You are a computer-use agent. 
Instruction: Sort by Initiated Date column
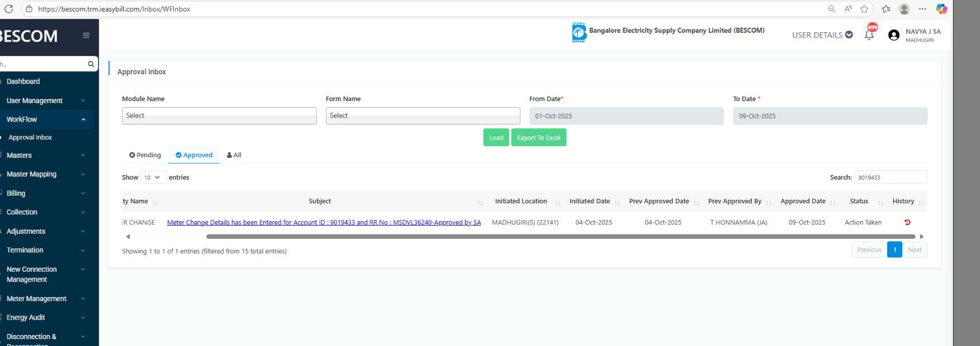(617, 203)
